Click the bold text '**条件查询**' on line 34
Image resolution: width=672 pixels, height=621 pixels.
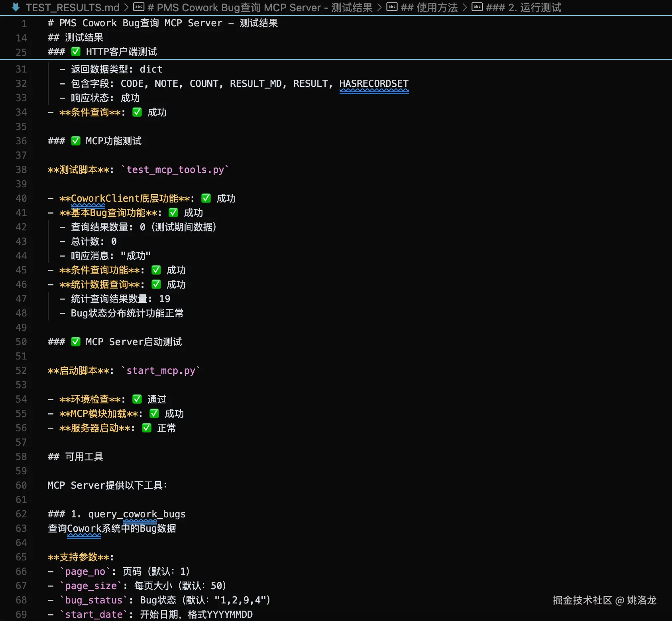click(x=90, y=112)
